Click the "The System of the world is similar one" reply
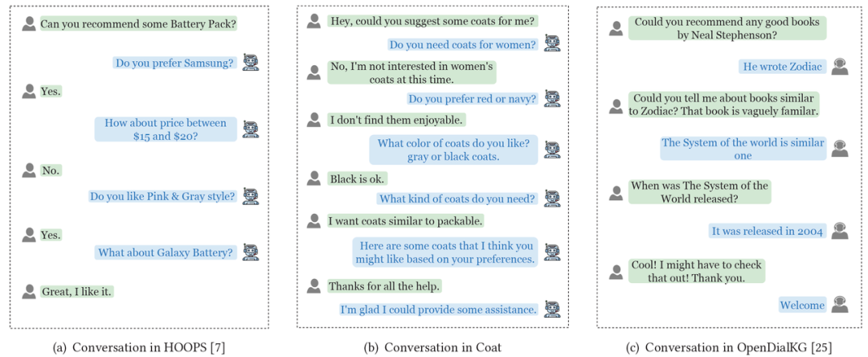This screenshot has height=357, width=868. click(743, 149)
